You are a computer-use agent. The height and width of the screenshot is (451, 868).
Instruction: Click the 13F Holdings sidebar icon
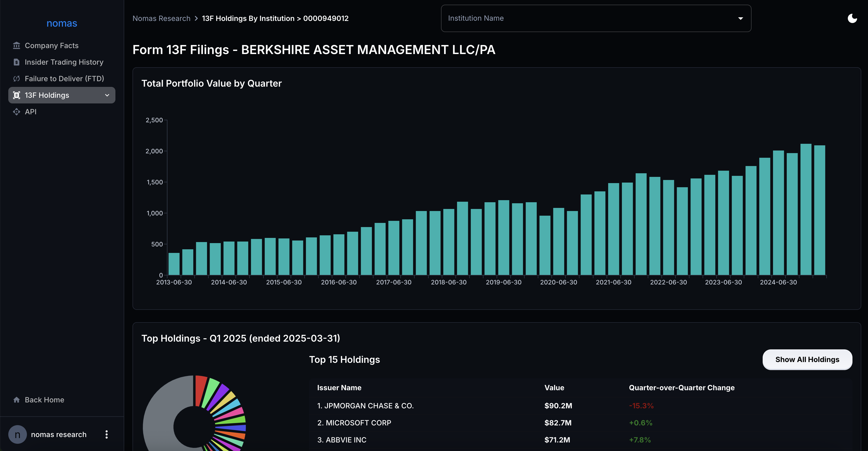pyautogui.click(x=17, y=95)
